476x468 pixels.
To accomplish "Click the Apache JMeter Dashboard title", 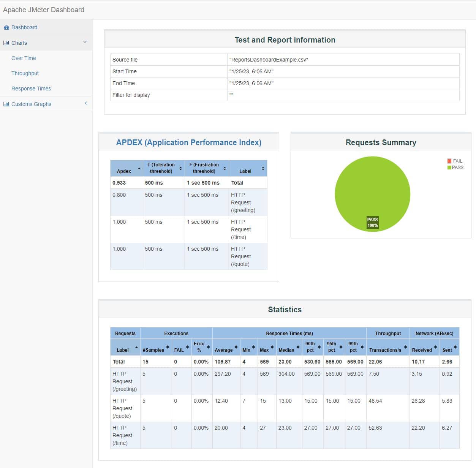I will tap(44, 10).
